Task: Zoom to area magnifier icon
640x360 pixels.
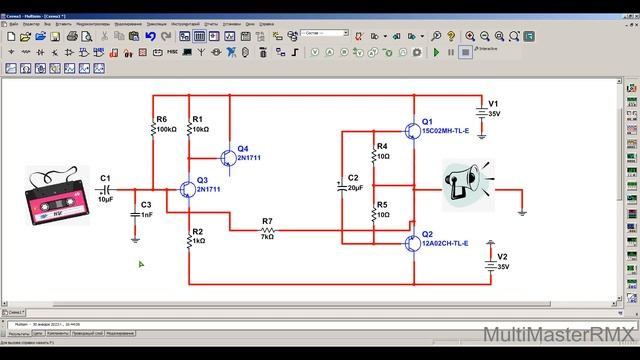Action: coord(499,36)
